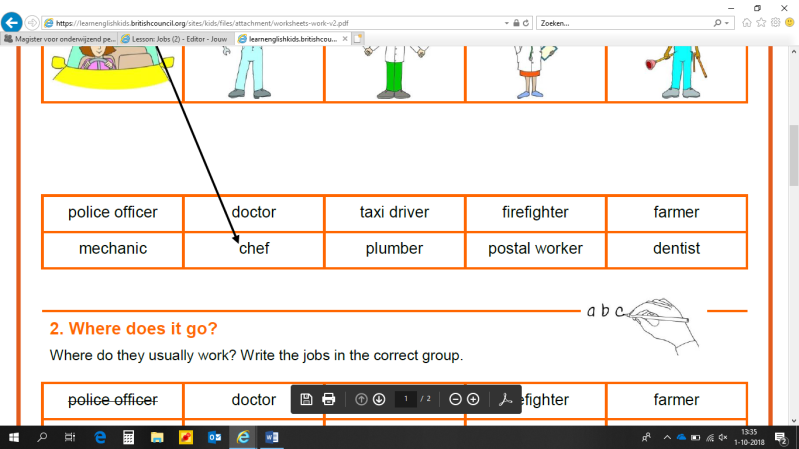
Task: Click the word 'police officer' in first table
Action: [x=113, y=212]
